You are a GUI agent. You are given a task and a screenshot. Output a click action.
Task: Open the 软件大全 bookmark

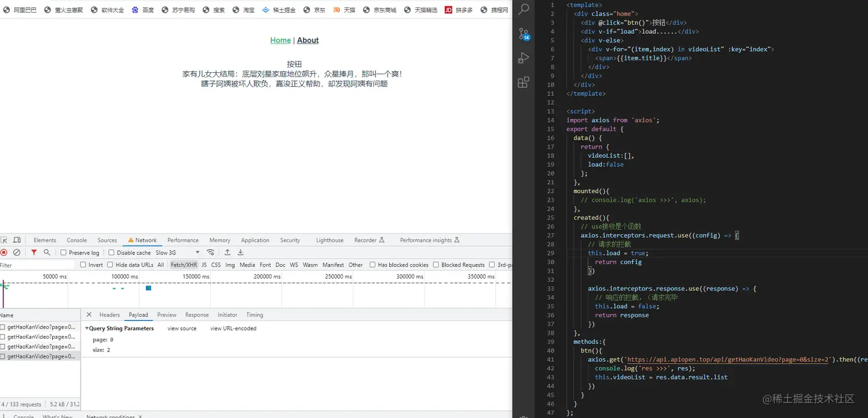(x=107, y=10)
